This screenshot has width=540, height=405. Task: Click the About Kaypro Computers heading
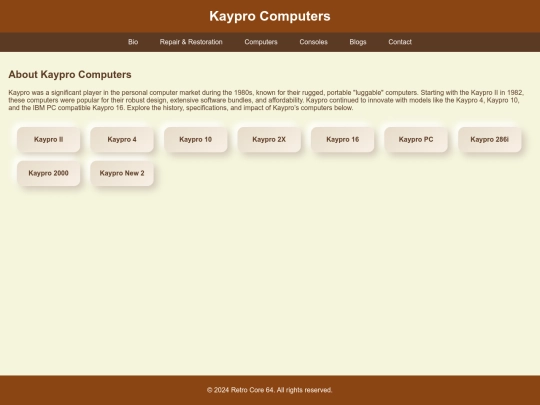point(70,74)
